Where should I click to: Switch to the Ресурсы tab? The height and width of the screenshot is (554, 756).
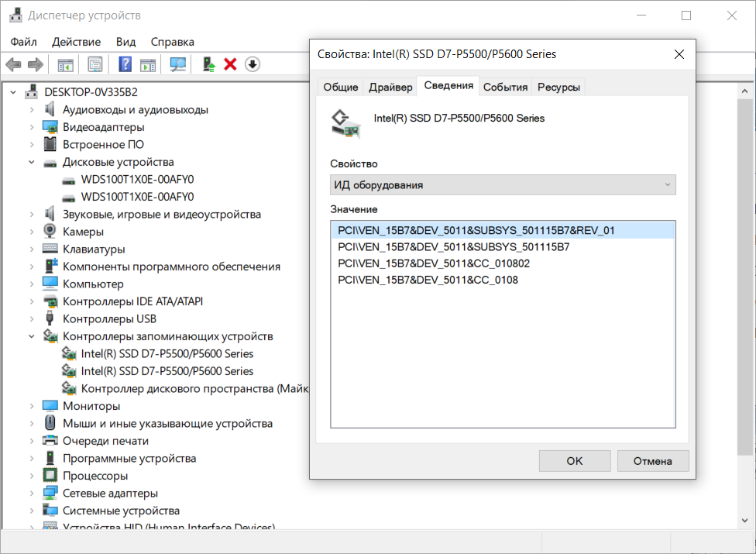pyautogui.click(x=558, y=88)
